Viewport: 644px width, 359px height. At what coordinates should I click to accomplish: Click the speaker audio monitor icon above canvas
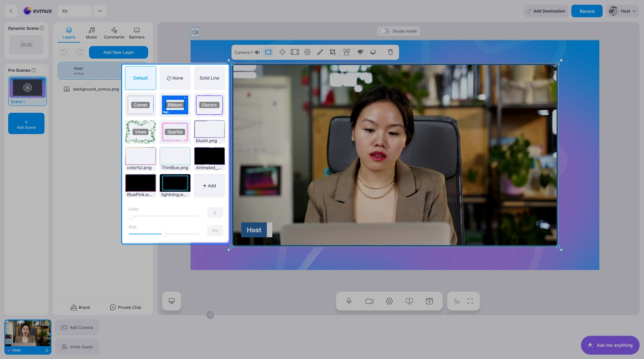click(195, 32)
